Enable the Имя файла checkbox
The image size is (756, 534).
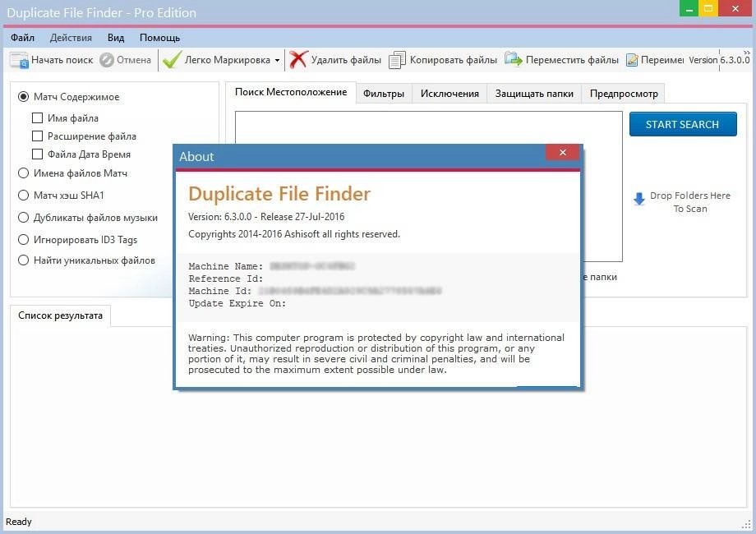click(x=37, y=118)
